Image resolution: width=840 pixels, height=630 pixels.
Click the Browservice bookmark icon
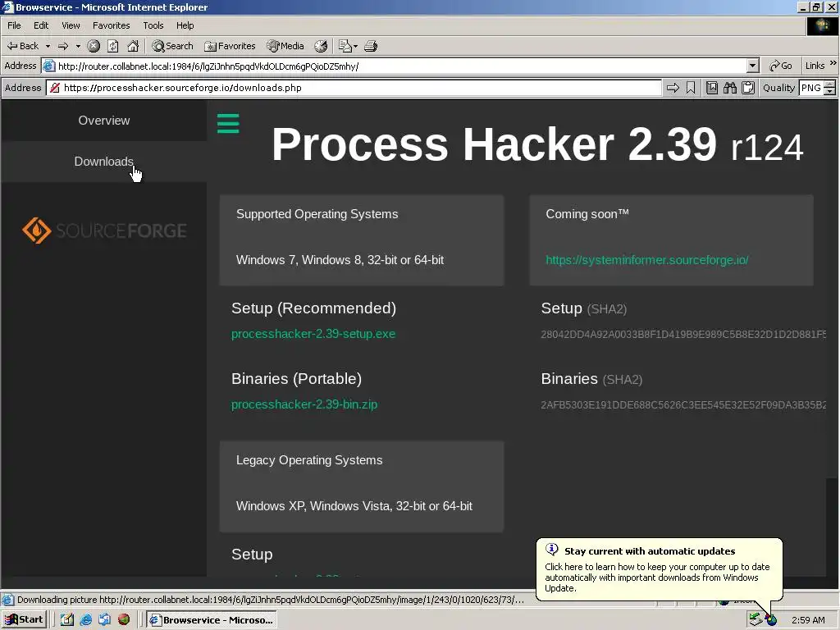(x=691, y=88)
